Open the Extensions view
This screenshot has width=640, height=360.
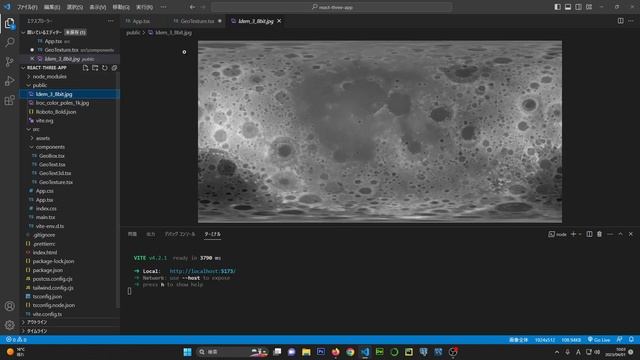coord(9,100)
